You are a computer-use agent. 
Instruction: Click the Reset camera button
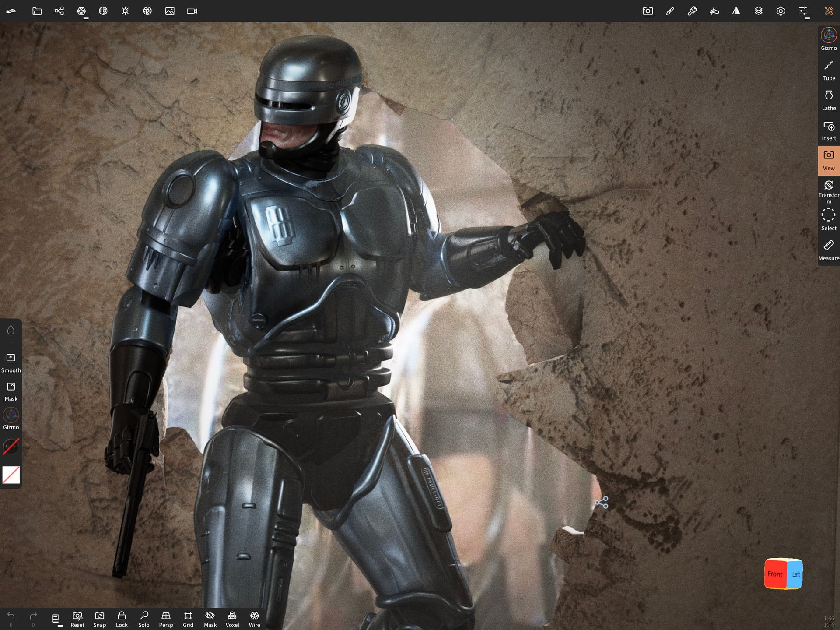77,619
